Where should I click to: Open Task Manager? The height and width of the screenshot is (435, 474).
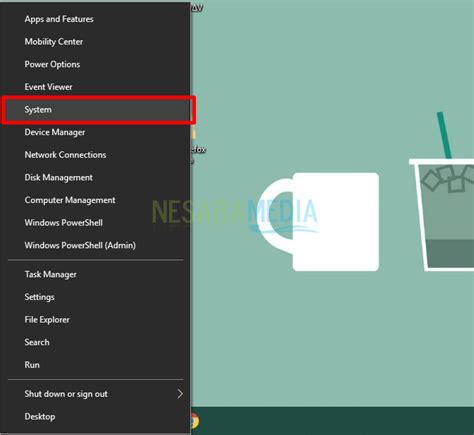95,275
